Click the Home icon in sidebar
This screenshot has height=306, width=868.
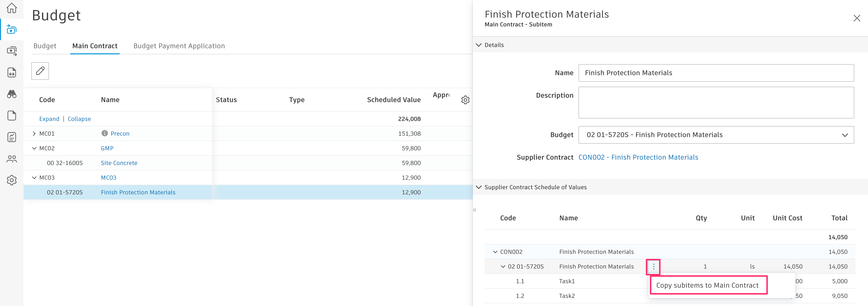12,8
